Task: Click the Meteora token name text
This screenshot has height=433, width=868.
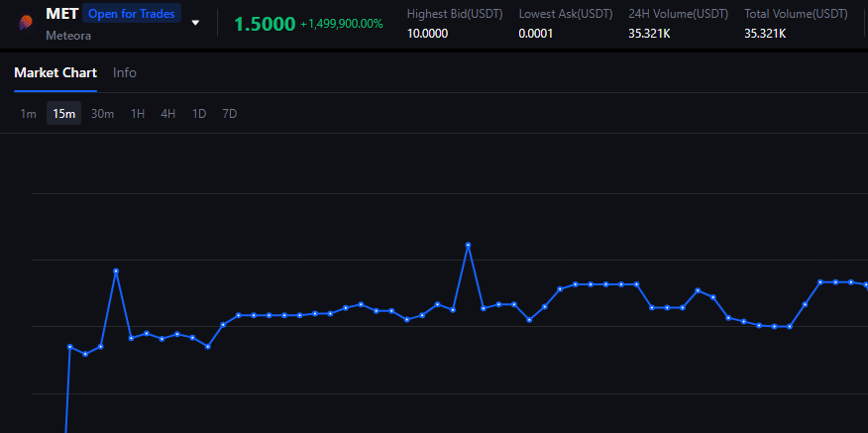Action: point(68,36)
